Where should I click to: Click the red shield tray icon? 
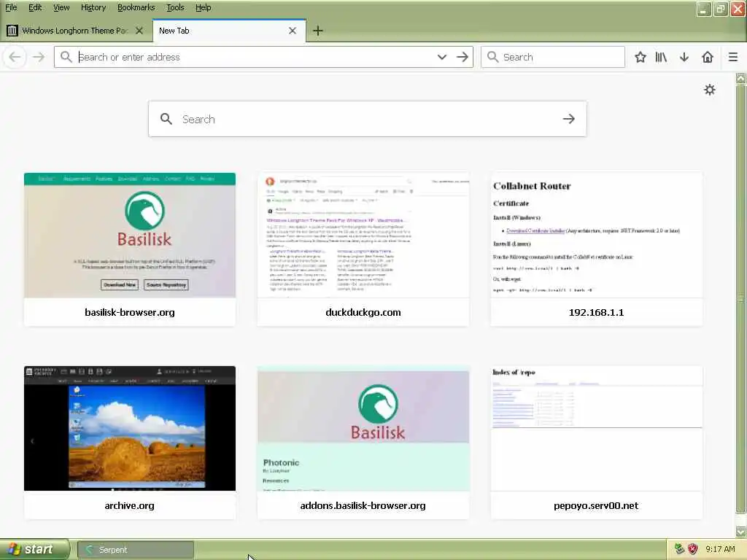click(x=693, y=549)
